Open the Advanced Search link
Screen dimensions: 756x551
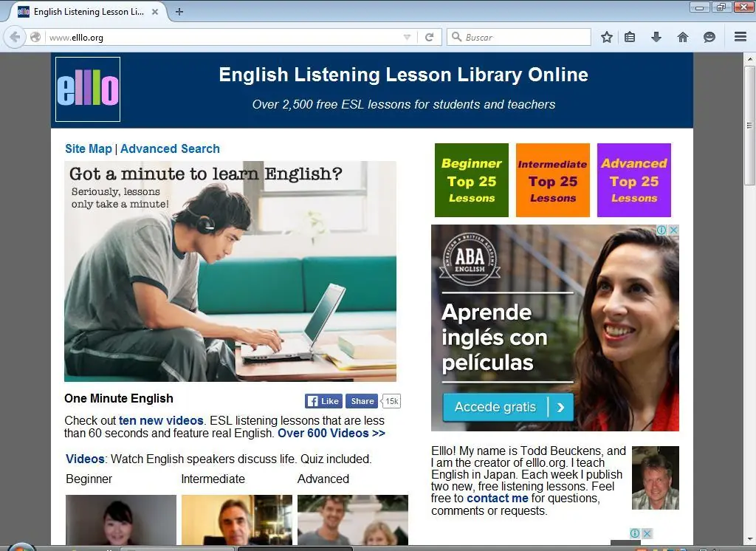tap(171, 148)
